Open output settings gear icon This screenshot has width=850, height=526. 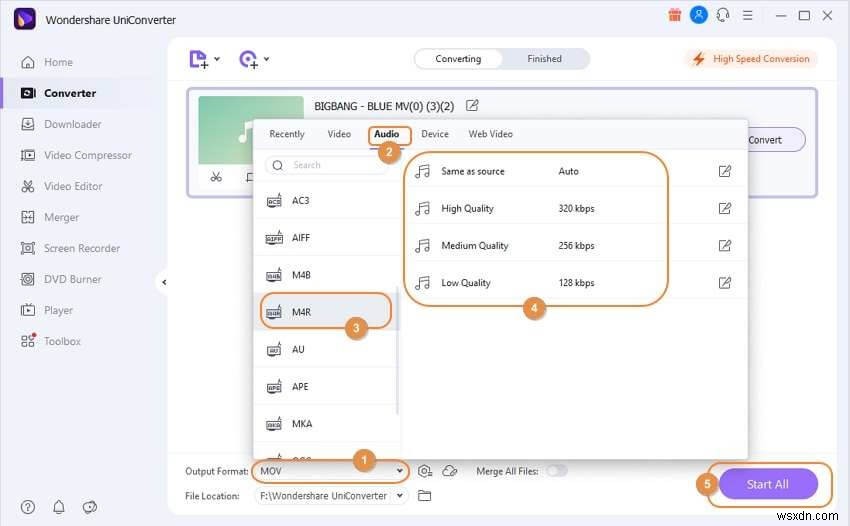425,471
